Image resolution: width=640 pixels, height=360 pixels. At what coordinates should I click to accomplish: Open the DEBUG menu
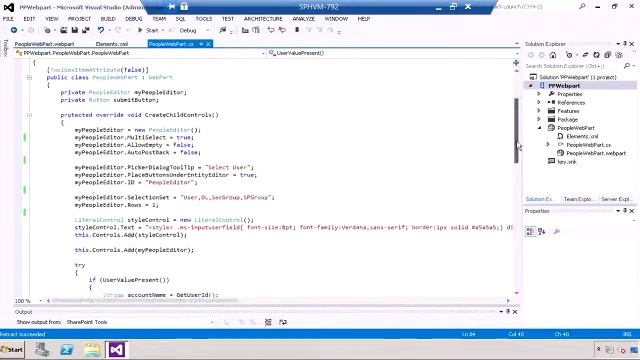click(133, 19)
